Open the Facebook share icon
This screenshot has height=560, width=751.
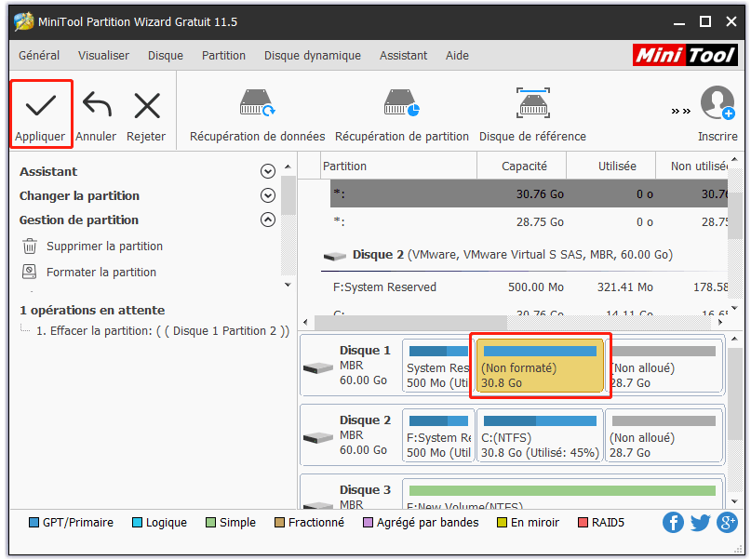(x=673, y=523)
